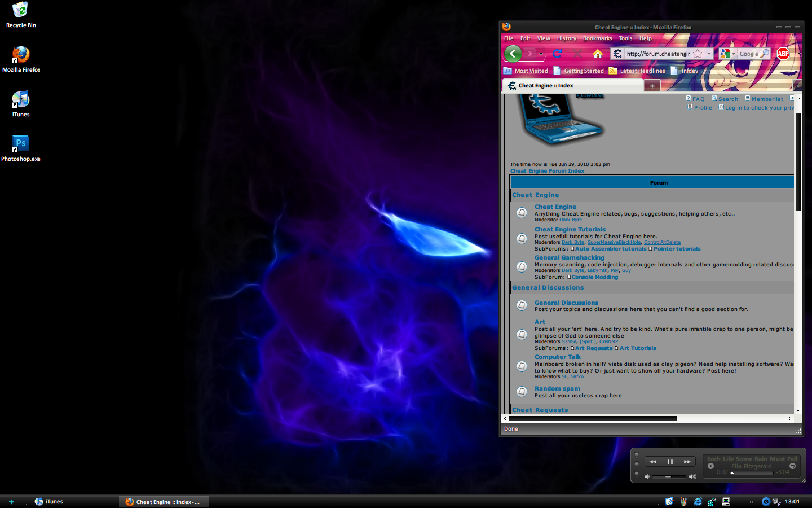Image resolution: width=812 pixels, height=508 pixels.
Task: Click the curved repeat arrow in iTunes display
Action: [x=792, y=466]
